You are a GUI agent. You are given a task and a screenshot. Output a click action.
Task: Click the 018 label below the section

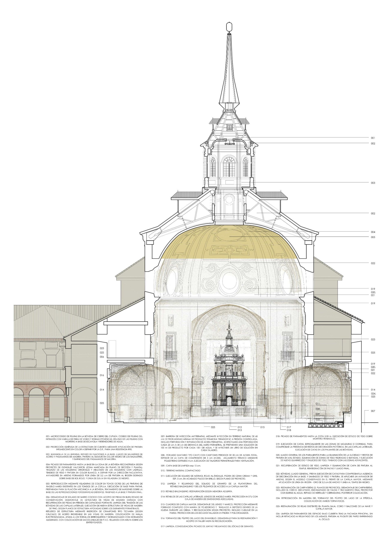coord(289,430)
